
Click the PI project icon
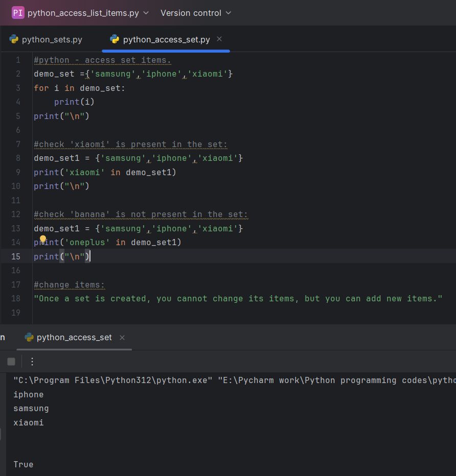tap(18, 13)
